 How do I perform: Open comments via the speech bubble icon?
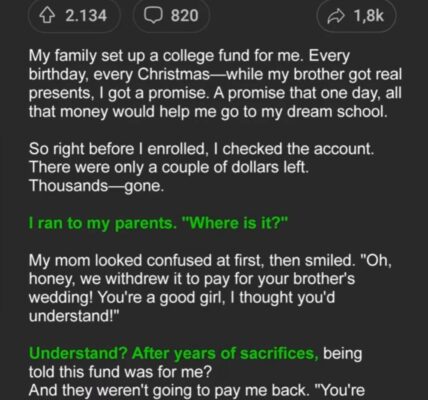tap(153, 16)
